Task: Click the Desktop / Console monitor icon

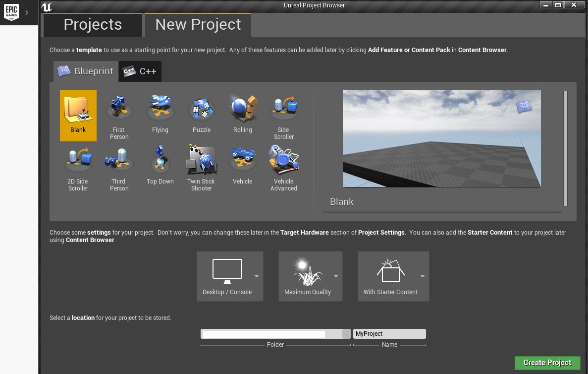Action: [227, 271]
